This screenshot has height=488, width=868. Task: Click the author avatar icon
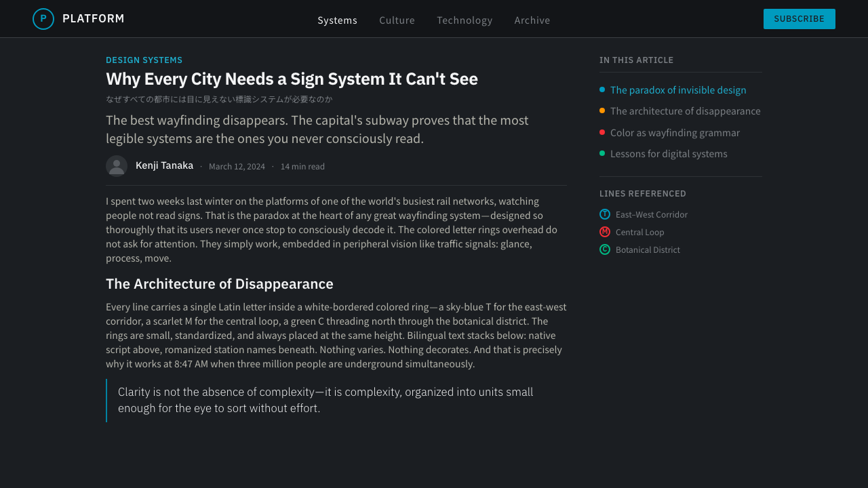(117, 166)
